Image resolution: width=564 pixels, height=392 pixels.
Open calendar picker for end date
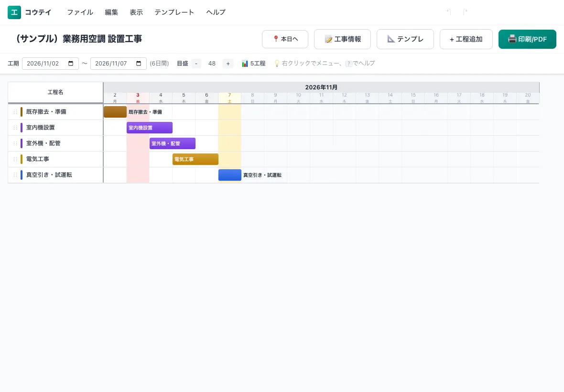pos(139,63)
